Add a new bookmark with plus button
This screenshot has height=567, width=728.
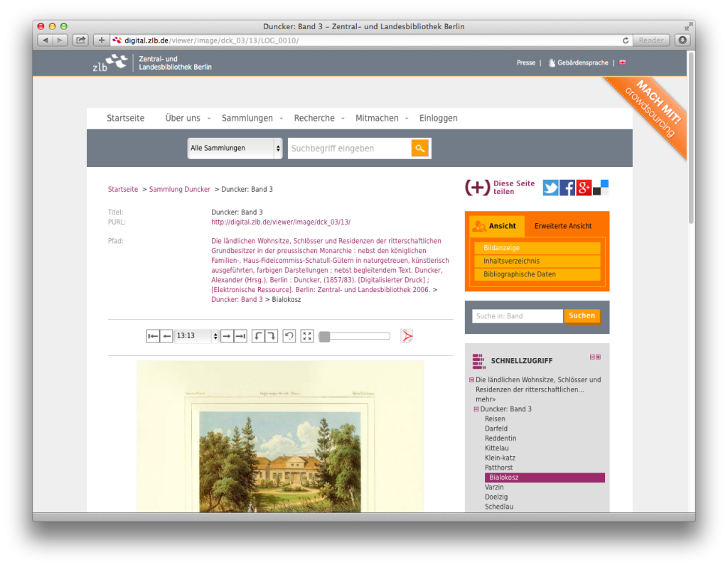[101, 40]
